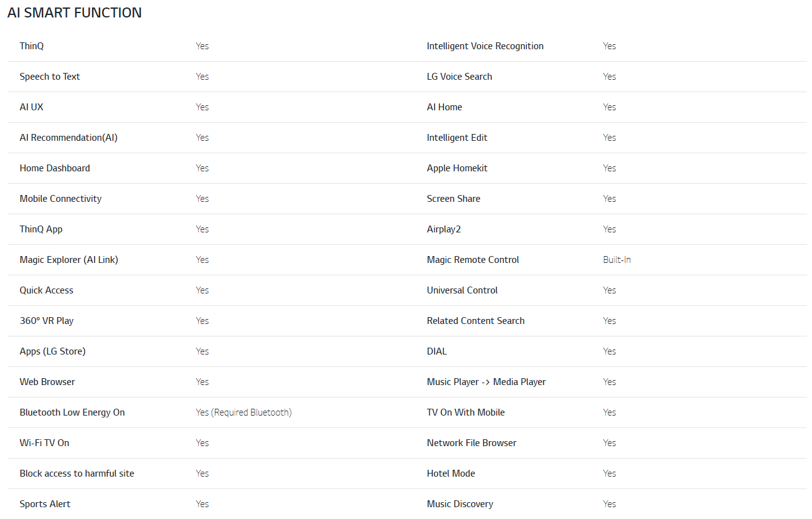
Task: Click the Speech to Text label
Action: pyautogui.click(x=50, y=77)
